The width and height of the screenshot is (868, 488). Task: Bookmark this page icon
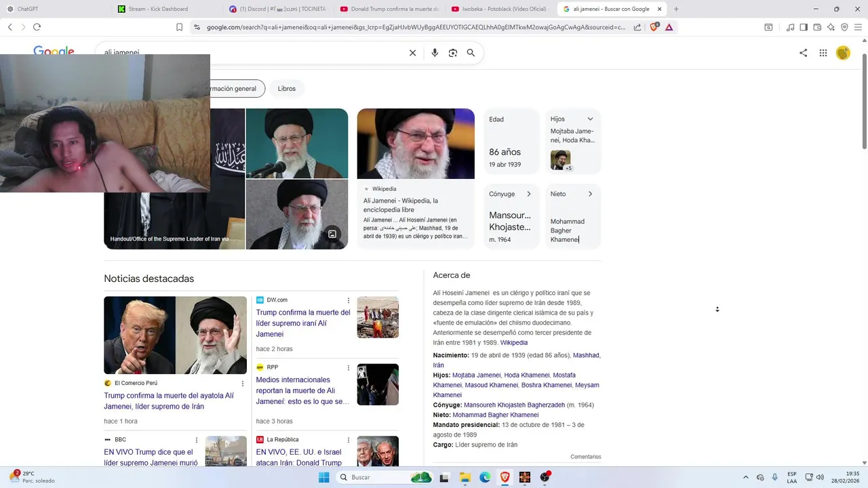coord(179,27)
